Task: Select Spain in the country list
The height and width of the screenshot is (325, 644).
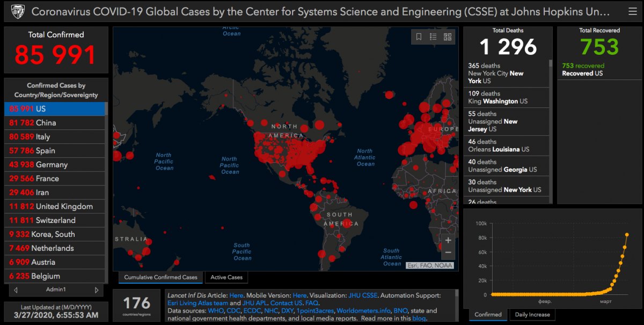Action: pyautogui.click(x=54, y=150)
